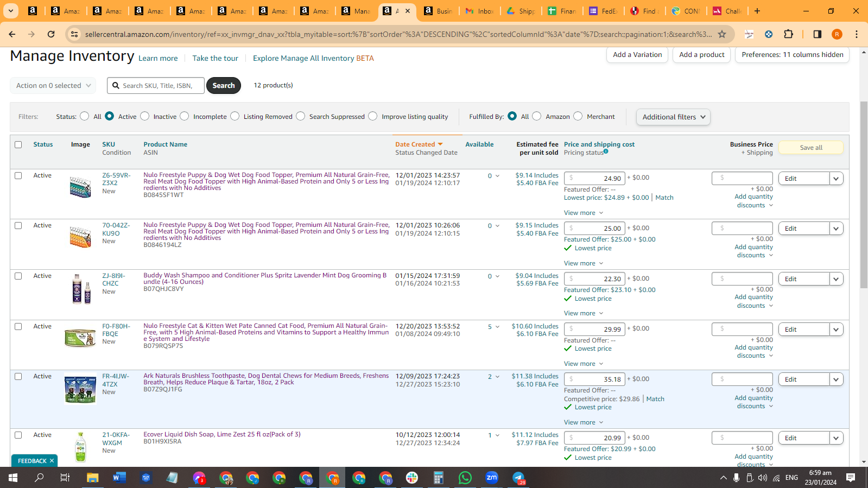Switch to the Inbox Gmail tab

coord(480,11)
